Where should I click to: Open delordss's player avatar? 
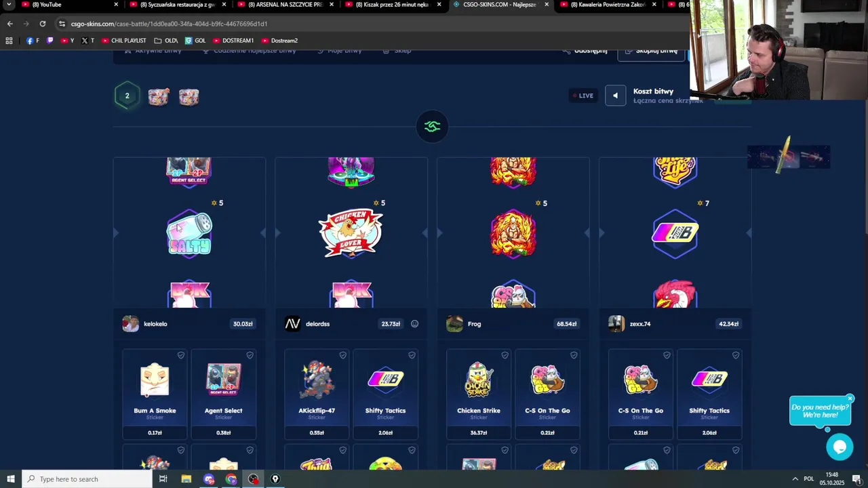[x=292, y=324]
